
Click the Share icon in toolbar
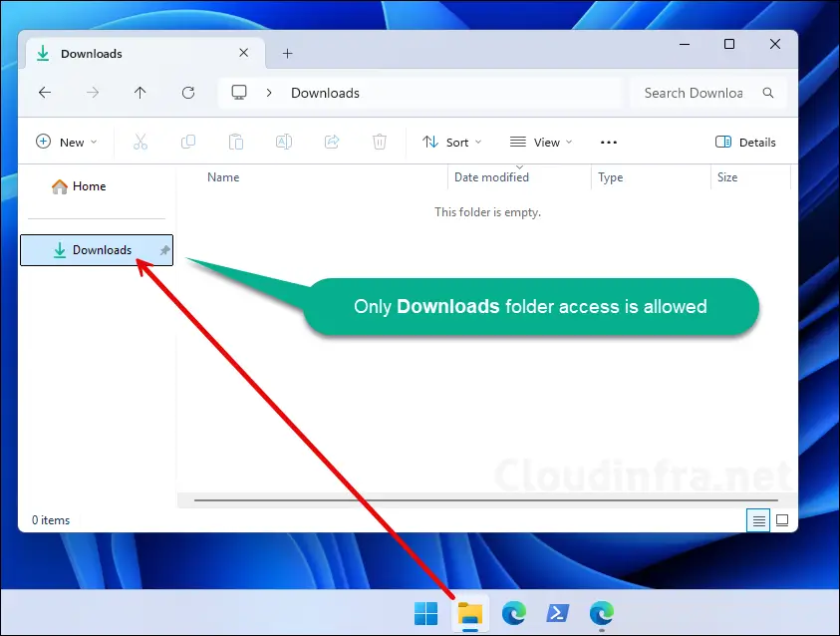coord(332,143)
